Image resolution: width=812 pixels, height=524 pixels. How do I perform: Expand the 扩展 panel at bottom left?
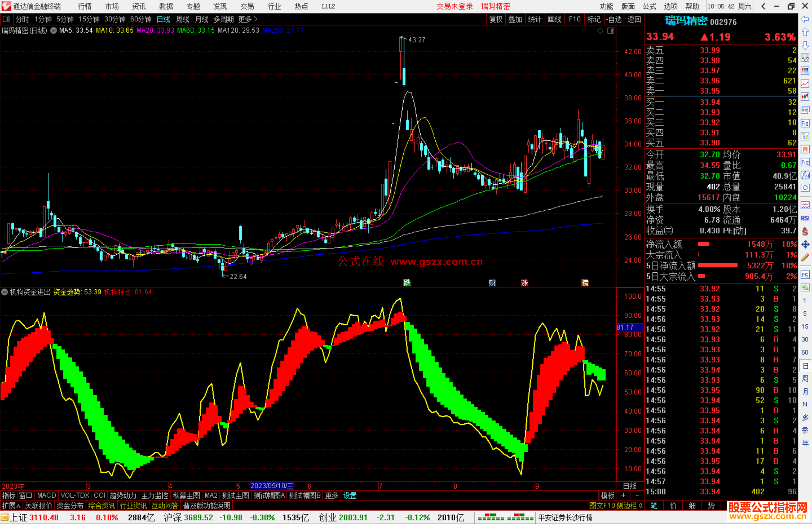point(11,506)
